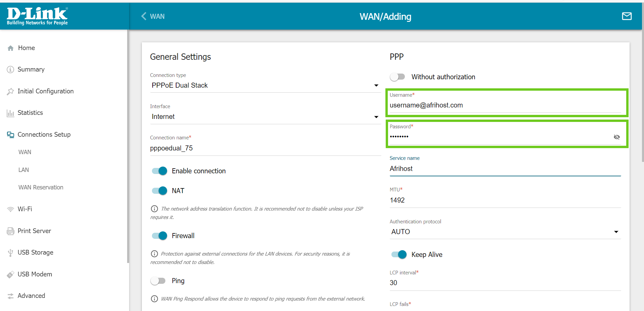Click the mail envelope icon in header

pos(627,16)
